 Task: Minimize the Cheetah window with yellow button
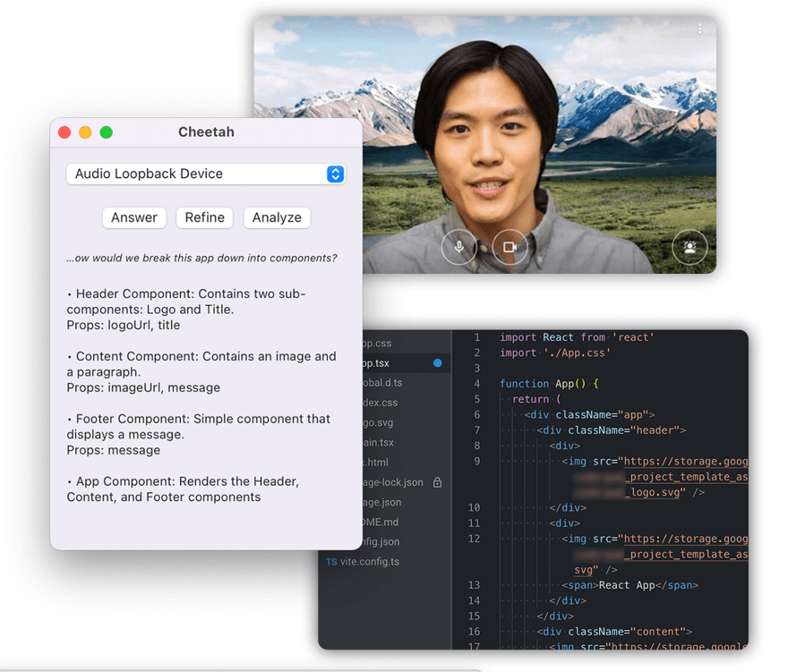tap(85, 132)
